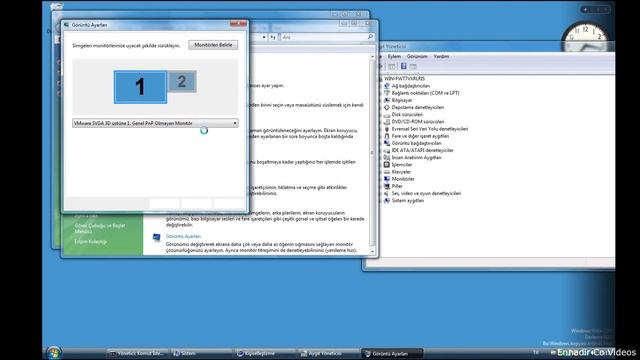Image resolution: width=640 pixels, height=360 pixels.
Task: Open the Erişim Kolaylığı sidebar link
Action: pyautogui.click(x=90, y=242)
